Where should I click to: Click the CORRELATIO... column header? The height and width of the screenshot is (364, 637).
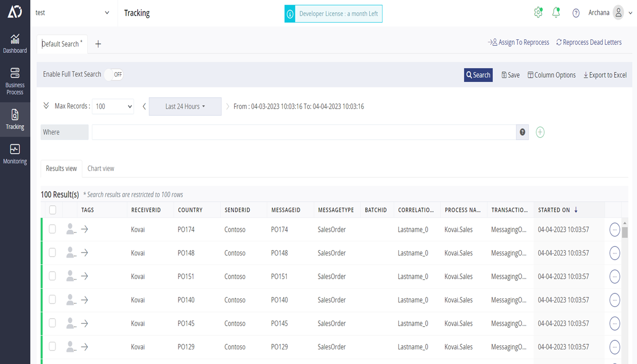pyautogui.click(x=416, y=210)
